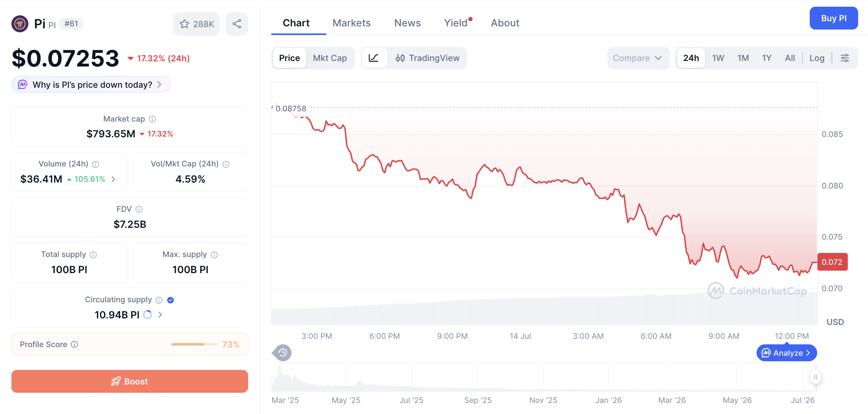
Task: Click the Market cap info icon
Action: pyautogui.click(x=152, y=119)
